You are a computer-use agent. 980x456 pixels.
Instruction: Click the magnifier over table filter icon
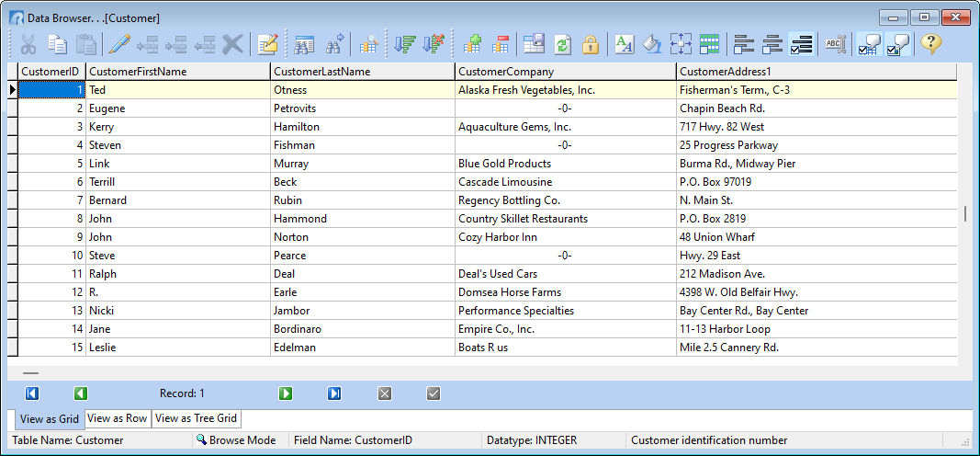click(x=369, y=44)
